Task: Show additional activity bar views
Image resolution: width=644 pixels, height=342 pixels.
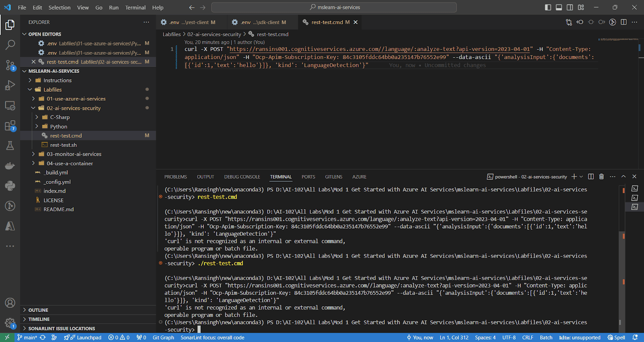Action: (x=10, y=246)
